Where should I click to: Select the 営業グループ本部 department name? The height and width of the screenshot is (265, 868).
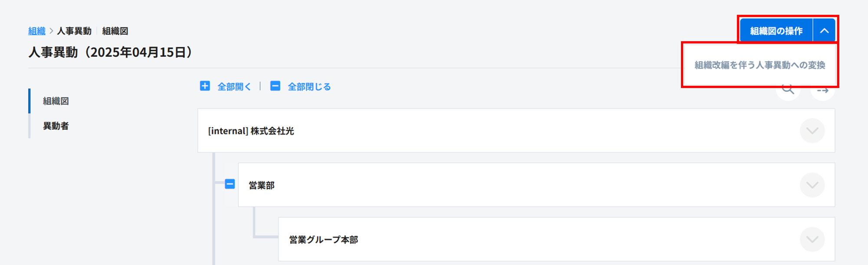(x=324, y=240)
